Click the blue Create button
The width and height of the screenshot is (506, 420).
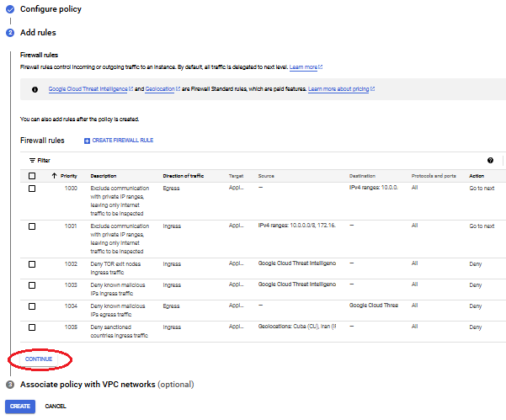pos(20,406)
